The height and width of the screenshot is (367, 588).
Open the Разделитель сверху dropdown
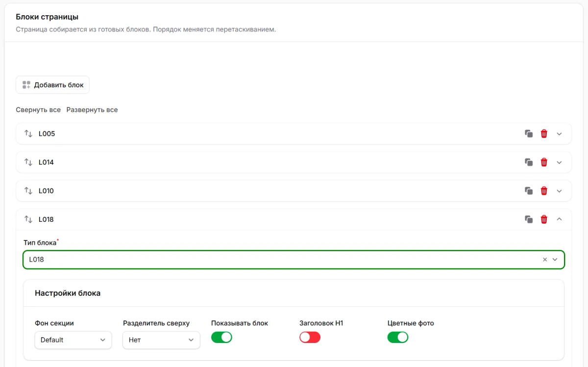click(x=161, y=340)
